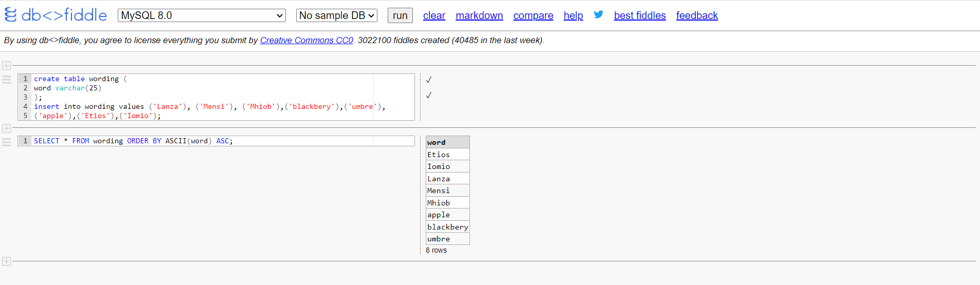Click the first success checkmark

pyautogui.click(x=429, y=80)
